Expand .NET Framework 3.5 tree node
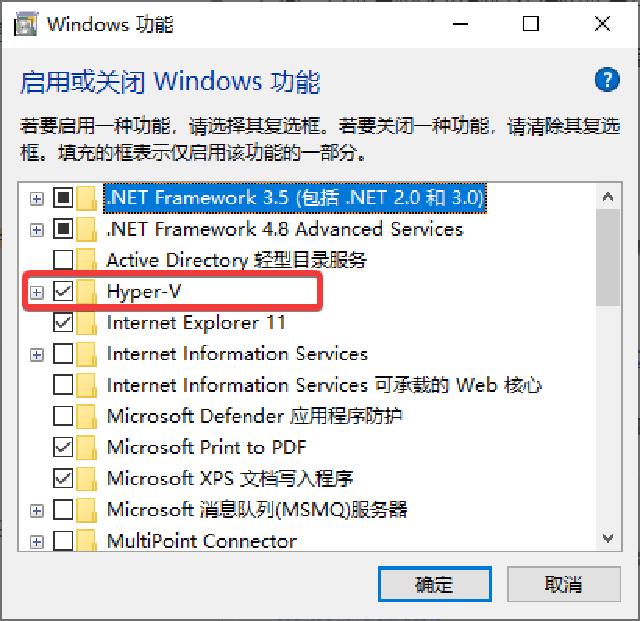Image resolution: width=640 pixels, height=621 pixels. (x=37, y=199)
